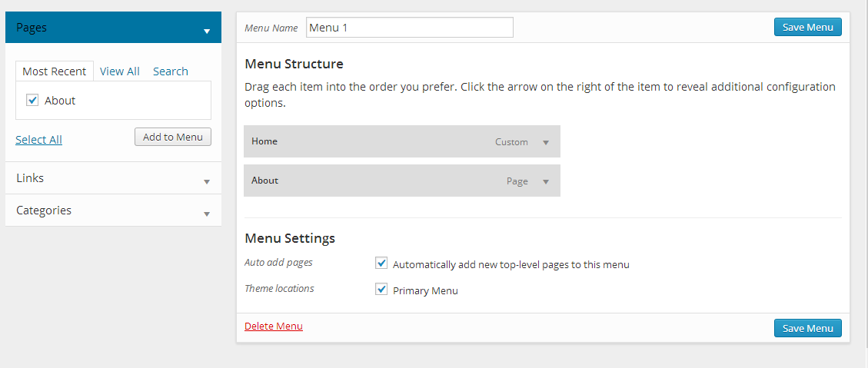Click the Select All link
Image resolution: width=868 pixels, height=368 pixels.
click(38, 140)
